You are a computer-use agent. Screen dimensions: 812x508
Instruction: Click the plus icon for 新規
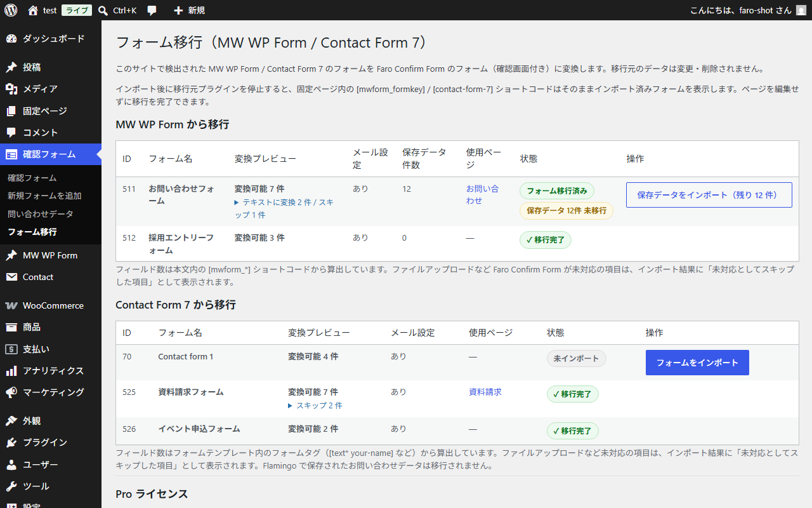pos(178,11)
